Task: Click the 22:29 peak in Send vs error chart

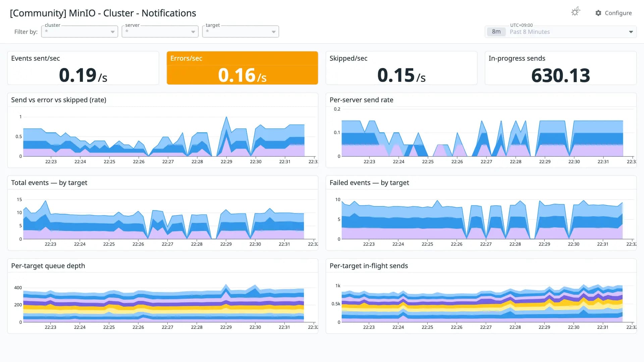Action: coord(226,117)
